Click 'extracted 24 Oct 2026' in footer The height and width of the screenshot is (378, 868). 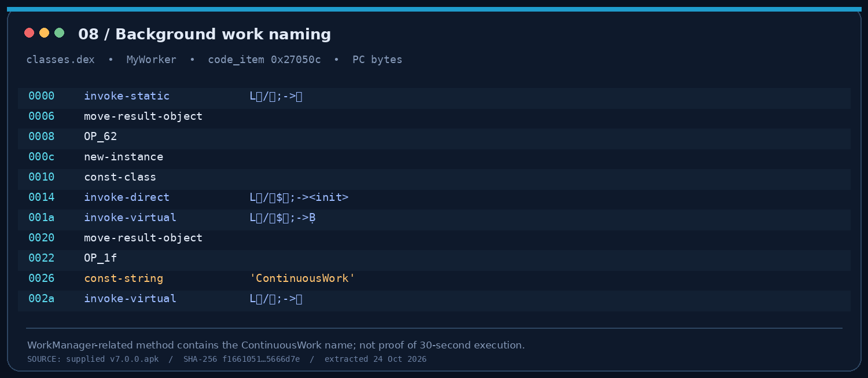tap(376, 359)
